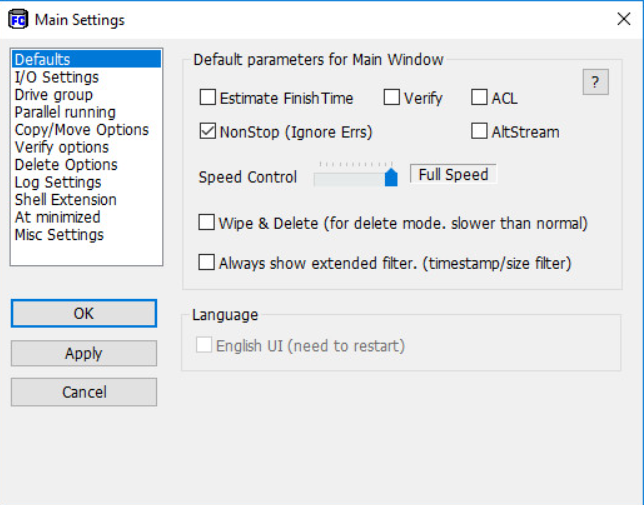Close the Main Settings dialog

[624, 19]
